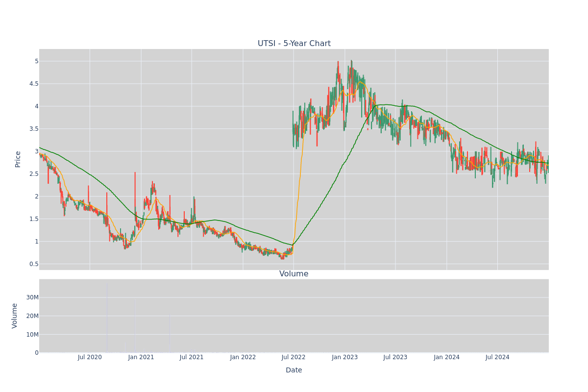Click the volume tick label '20M'
Image resolution: width=588 pixels, height=392 pixels.
pyautogui.click(x=32, y=316)
